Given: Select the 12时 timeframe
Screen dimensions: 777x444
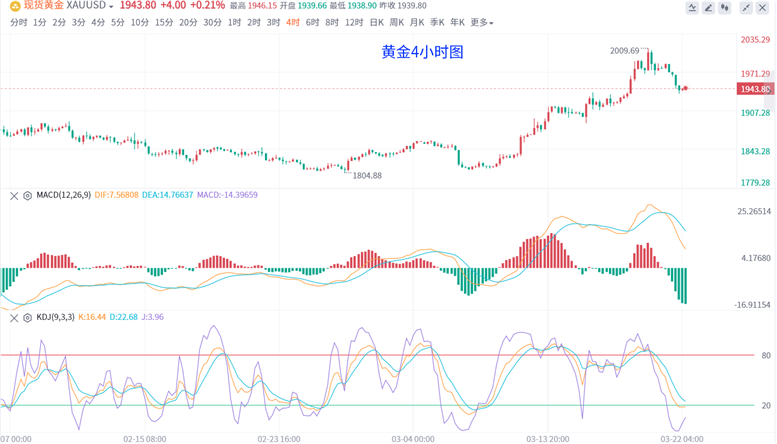Looking at the screenshot, I should coord(354,22).
